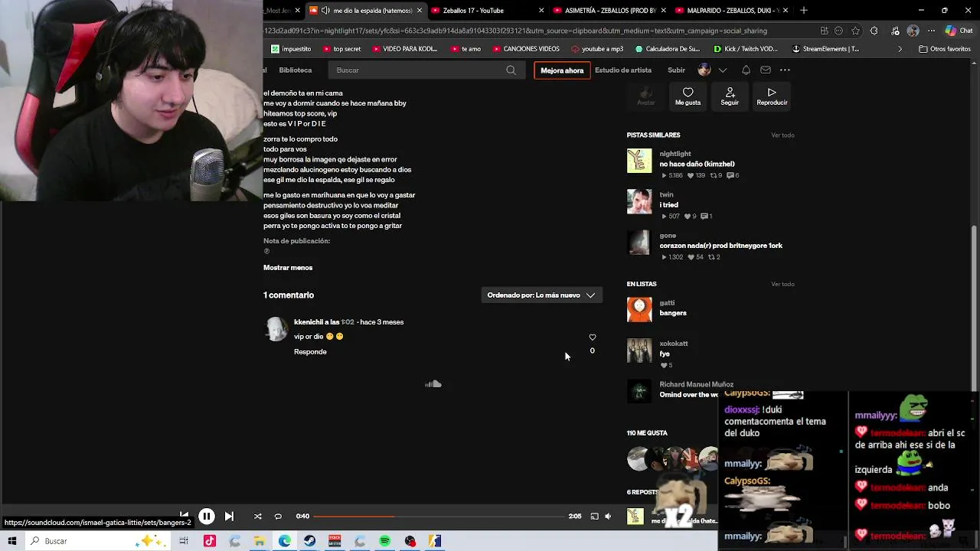Open the top secret bookmark
The height and width of the screenshot is (551, 980).
[x=341, y=49]
